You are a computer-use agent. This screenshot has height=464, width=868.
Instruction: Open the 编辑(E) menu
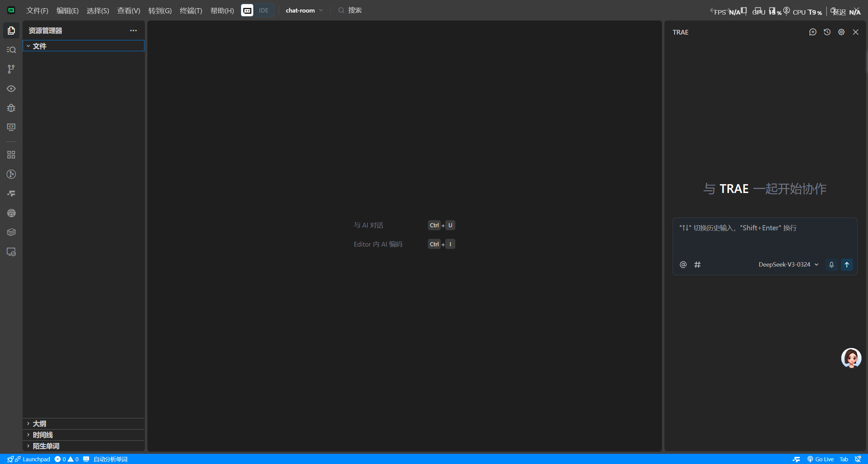point(67,11)
